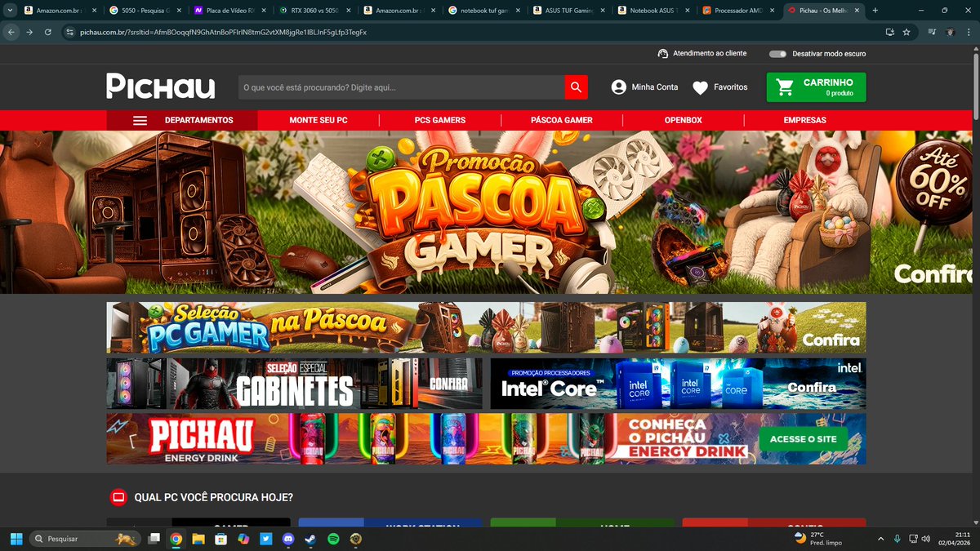Viewport: 980px width, 551px height.
Task: Focus the product search input field
Action: click(x=401, y=87)
